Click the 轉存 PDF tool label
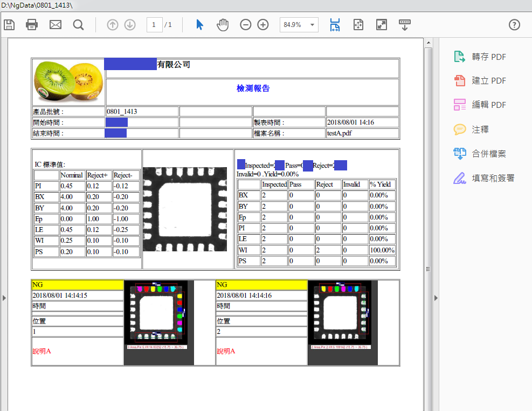Viewport: 532px width, 411px height. tap(489, 57)
